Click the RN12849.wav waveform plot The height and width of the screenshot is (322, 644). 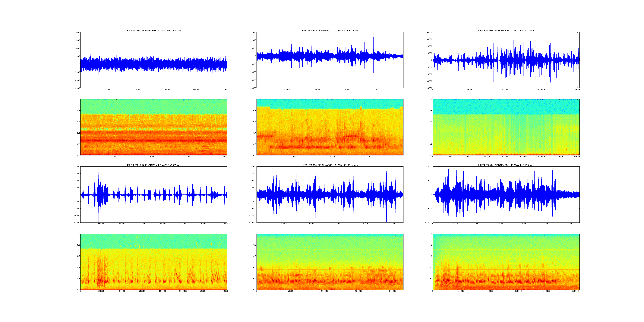pos(153,60)
